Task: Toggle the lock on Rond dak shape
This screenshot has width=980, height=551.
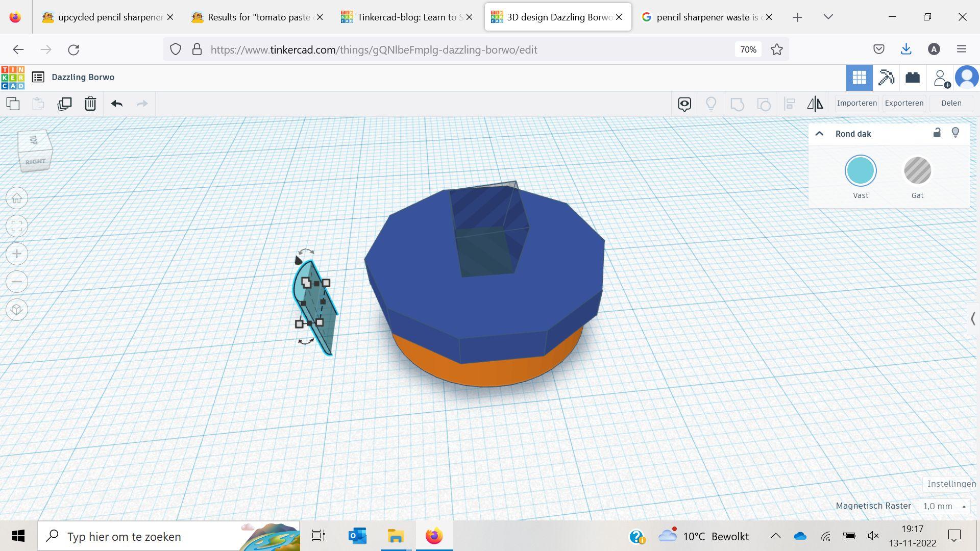Action: (937, 133)
